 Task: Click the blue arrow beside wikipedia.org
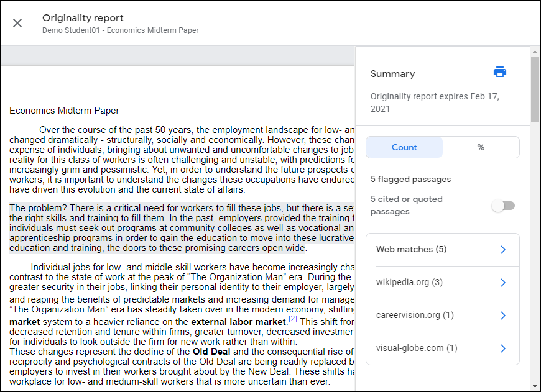[x=503, y=283]
